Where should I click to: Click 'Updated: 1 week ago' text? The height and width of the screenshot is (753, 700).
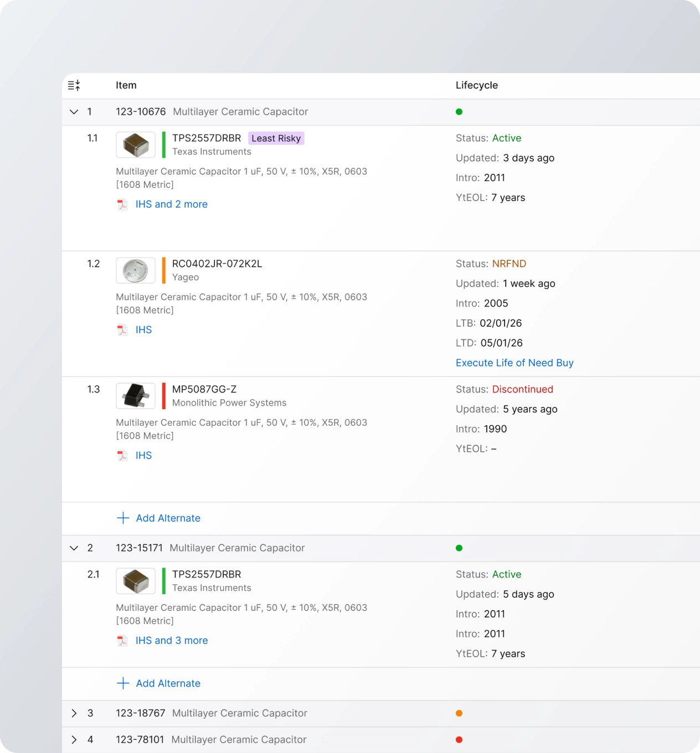(x=506, y=284)
